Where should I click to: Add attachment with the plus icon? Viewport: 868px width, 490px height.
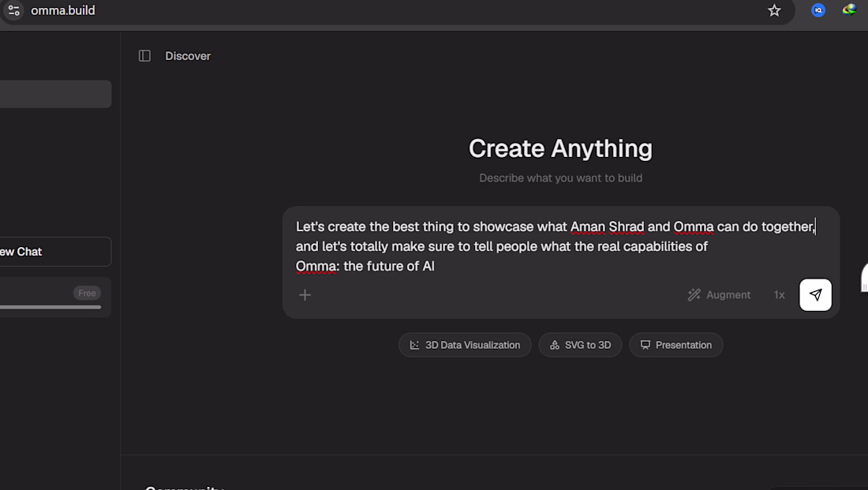tap(305, 295)
